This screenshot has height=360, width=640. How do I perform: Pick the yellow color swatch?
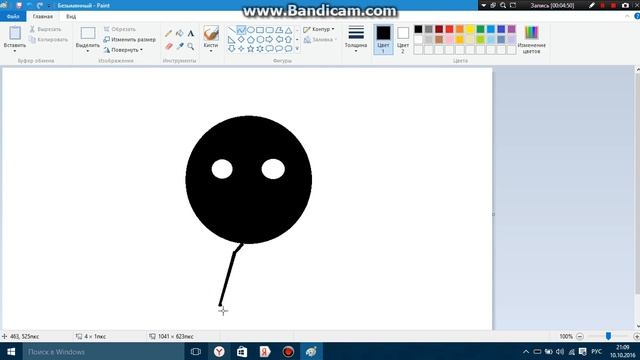470,29
